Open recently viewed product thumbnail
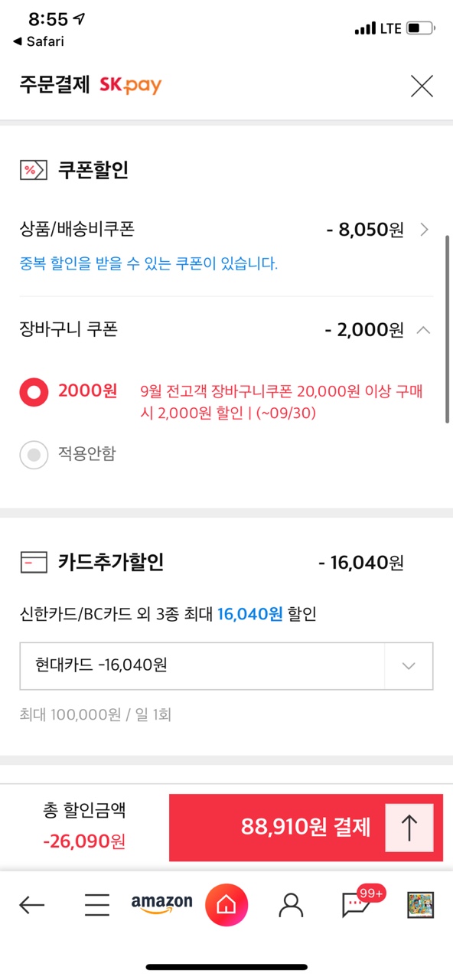 420,906
